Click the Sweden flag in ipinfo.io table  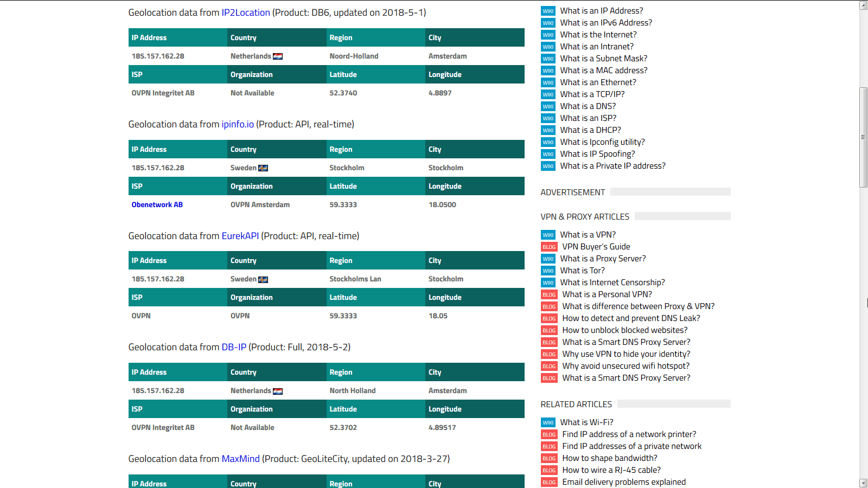[x=263, y=168]
